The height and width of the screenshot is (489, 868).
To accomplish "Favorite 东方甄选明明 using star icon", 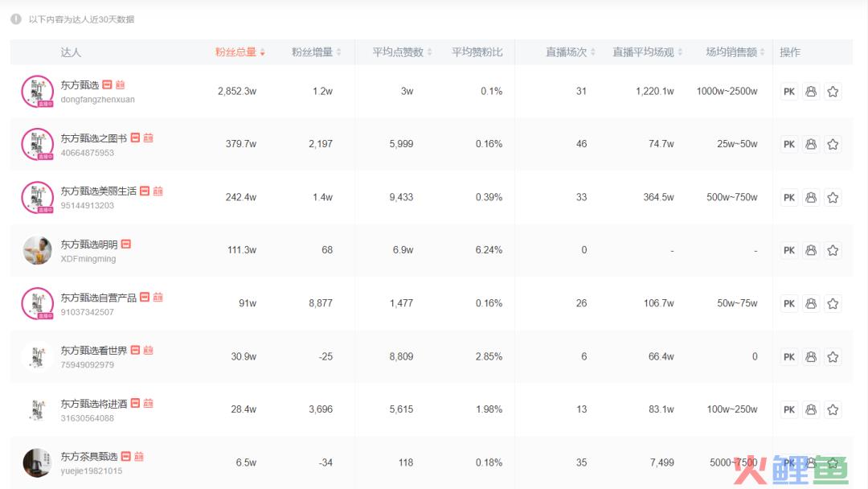I will tap(833, 250).
